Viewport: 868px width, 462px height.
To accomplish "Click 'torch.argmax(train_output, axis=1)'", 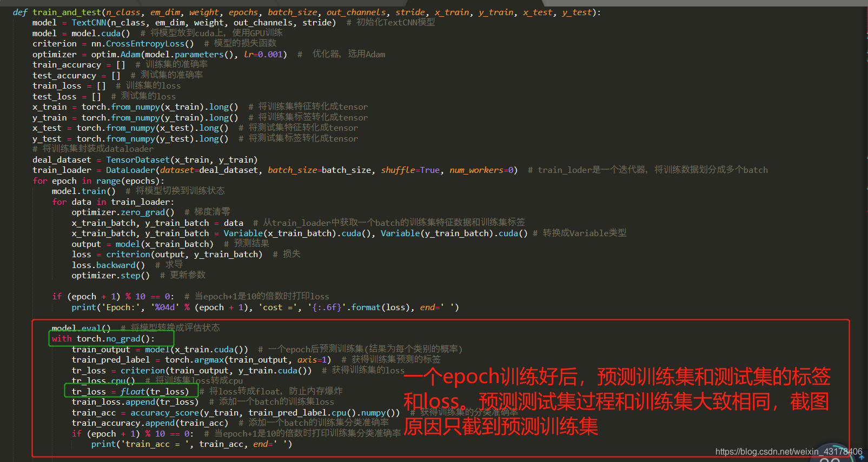I will point(248,360).
